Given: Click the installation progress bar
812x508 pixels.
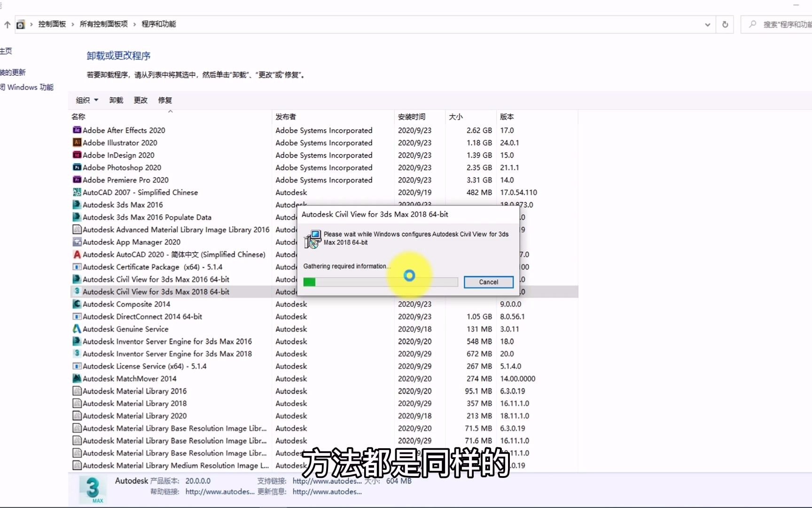Looking at the screenshot, I should [381, 281].
